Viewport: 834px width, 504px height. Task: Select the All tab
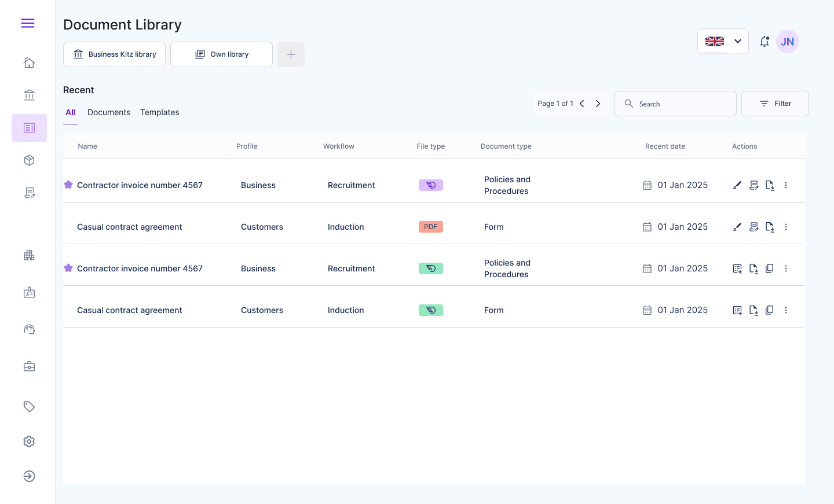coord(71,113)
